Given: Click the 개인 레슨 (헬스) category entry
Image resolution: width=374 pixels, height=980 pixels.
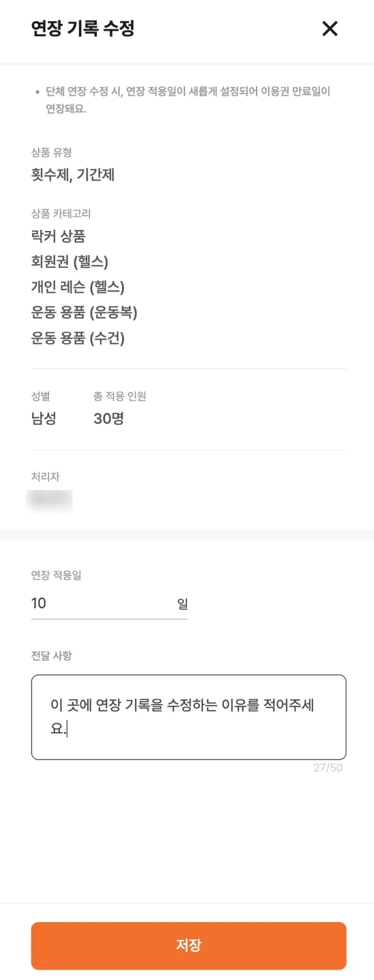Looking at the screenshot, I should tap(78, 287).
